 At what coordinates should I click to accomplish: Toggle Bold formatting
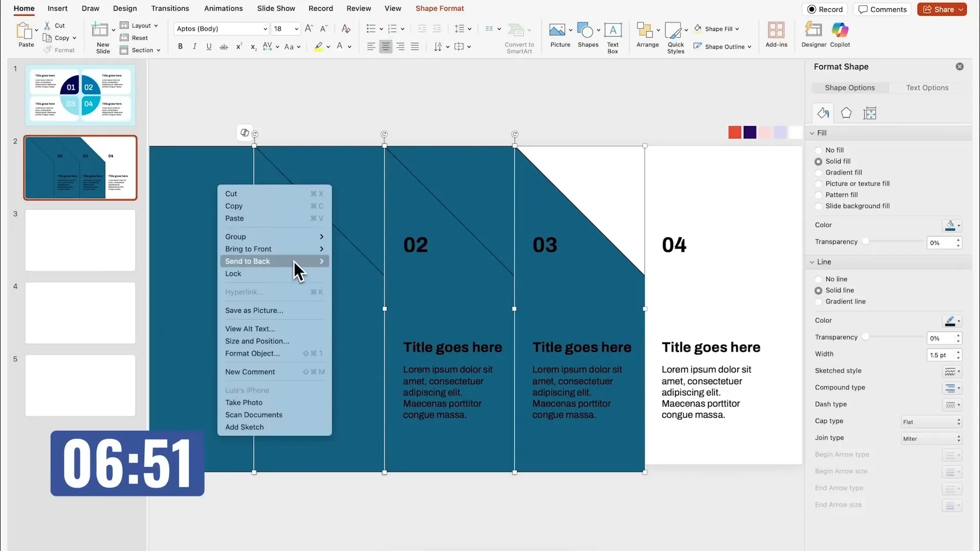point(180,46)
